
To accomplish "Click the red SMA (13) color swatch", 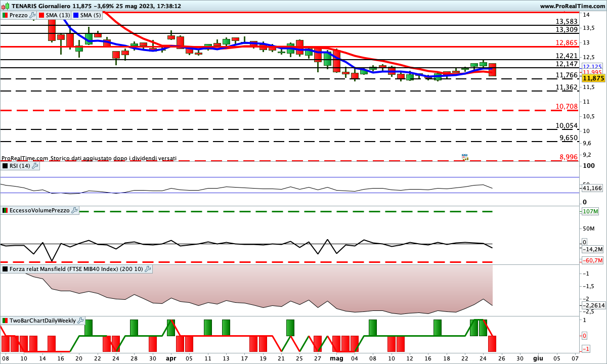I will (x=41, y=15).
